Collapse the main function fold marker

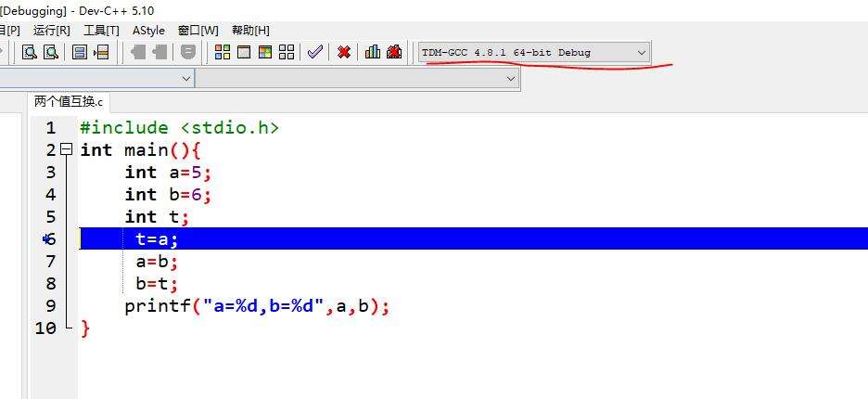pyautogui.click(x=65, y=149)
